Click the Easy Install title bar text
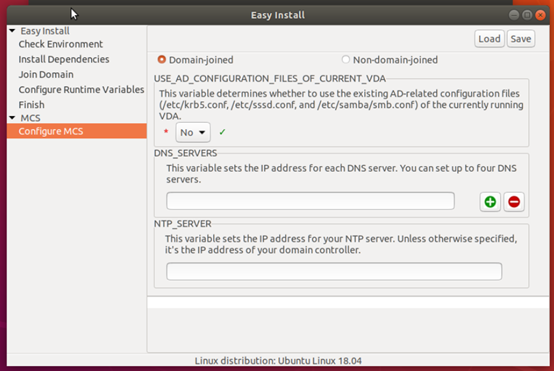The width and height of the screenshot is (554, 371). (278, 15)
